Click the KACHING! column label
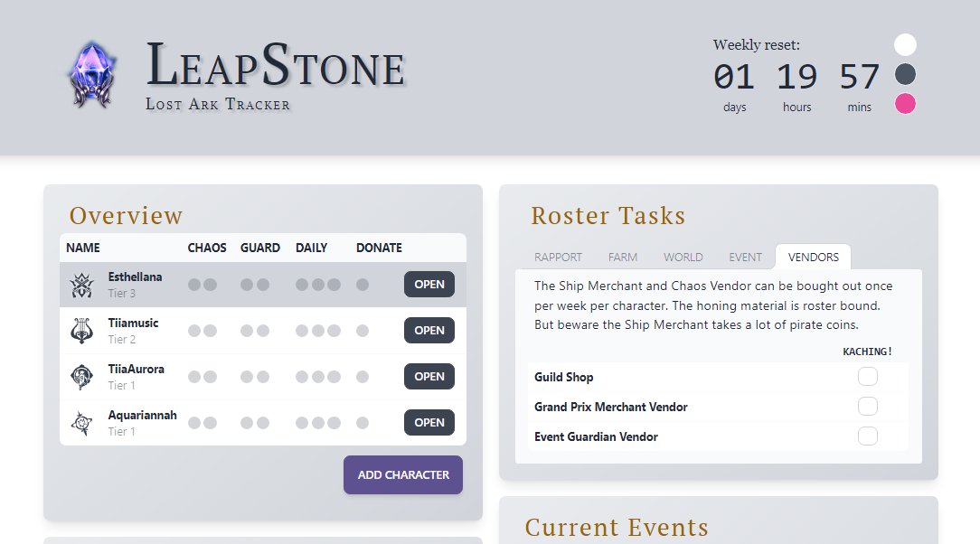 [x=867, y=352]
